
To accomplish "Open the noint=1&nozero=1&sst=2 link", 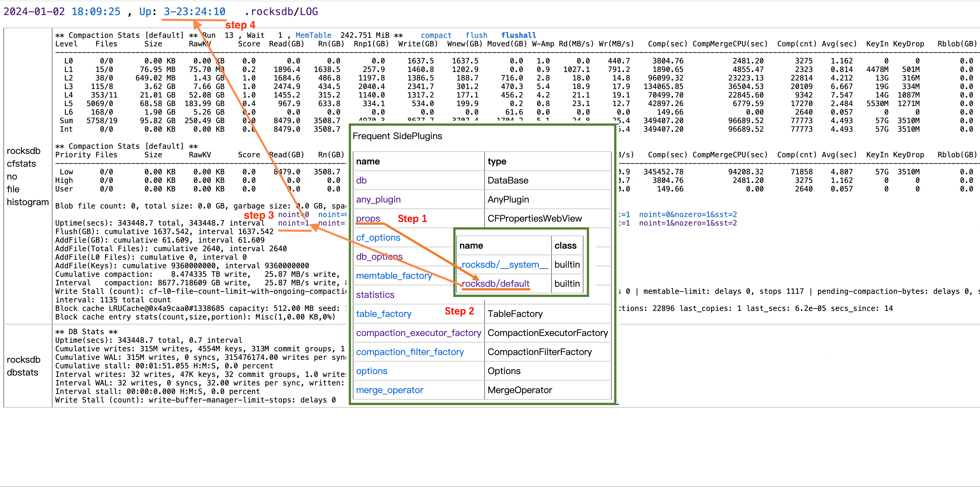I will pyautogui.click(x=688, y=223).
